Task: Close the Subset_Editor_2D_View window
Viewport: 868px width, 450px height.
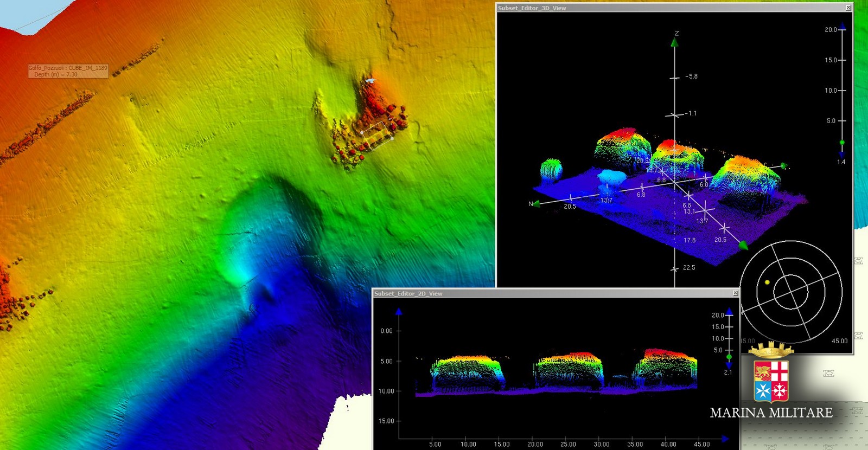Action: point(736,293)
